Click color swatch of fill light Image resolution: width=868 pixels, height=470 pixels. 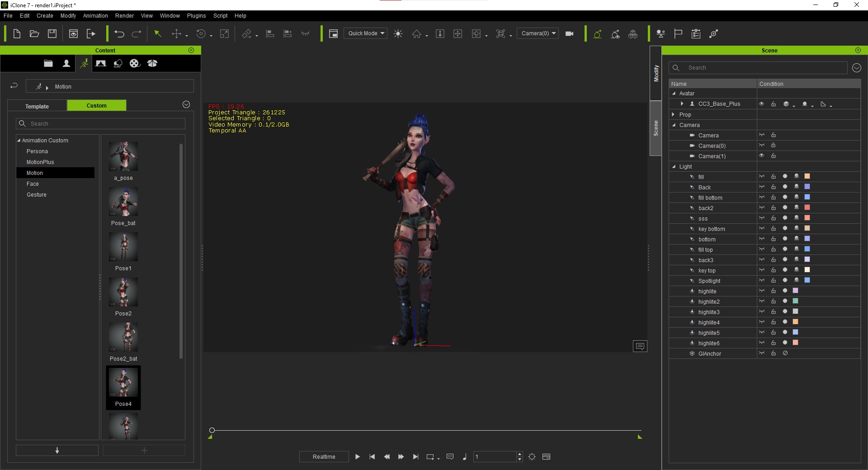807,176
